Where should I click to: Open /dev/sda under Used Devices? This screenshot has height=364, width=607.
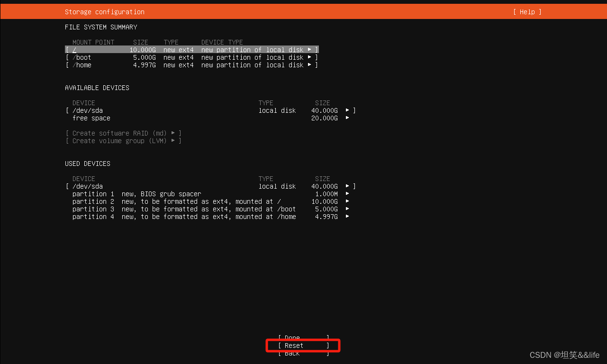click(210, 186)
